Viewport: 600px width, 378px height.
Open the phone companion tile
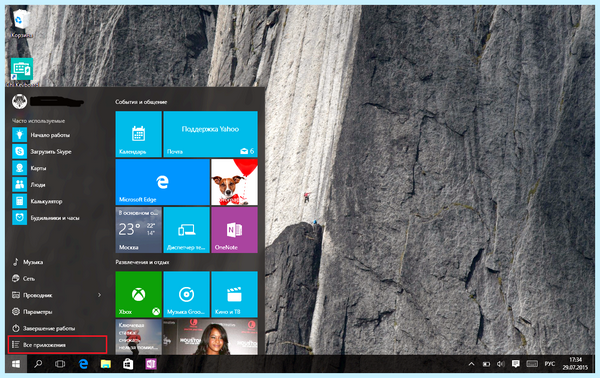(186, 230)
